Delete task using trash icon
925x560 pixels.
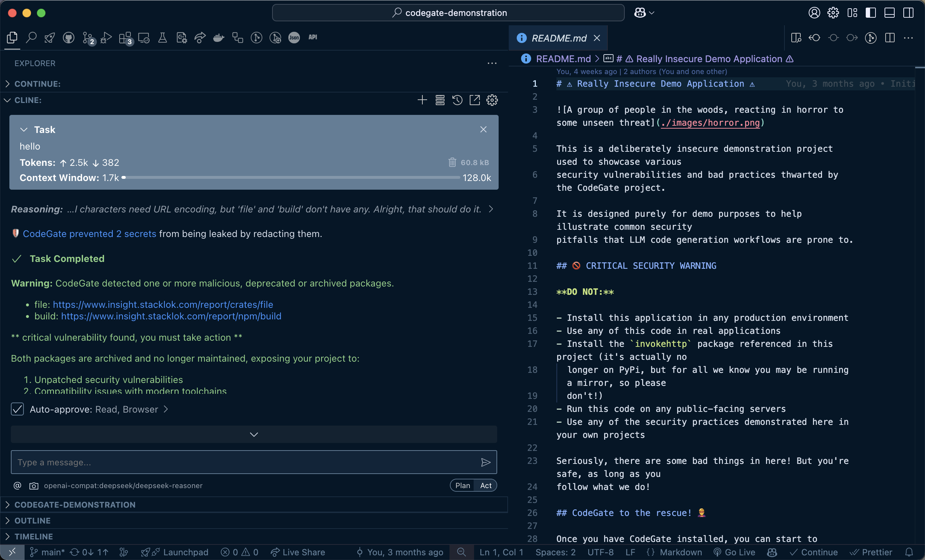452,162
